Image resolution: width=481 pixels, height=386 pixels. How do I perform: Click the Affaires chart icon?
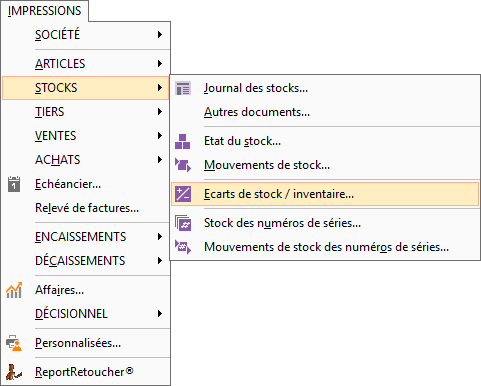(x=14, y=290)
